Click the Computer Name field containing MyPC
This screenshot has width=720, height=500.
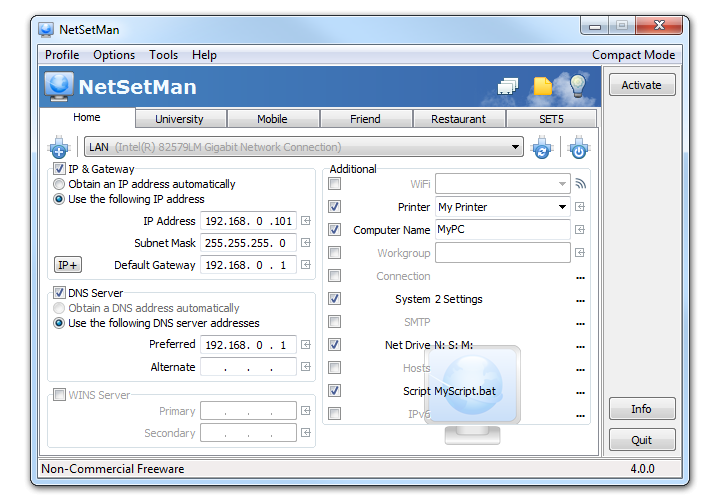503,229
